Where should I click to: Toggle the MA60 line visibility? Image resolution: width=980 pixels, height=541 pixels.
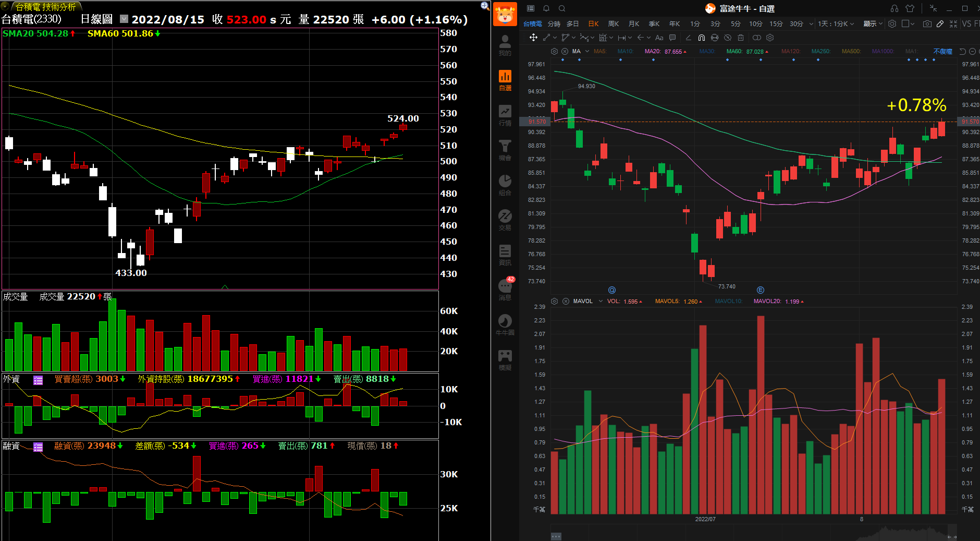734,52
